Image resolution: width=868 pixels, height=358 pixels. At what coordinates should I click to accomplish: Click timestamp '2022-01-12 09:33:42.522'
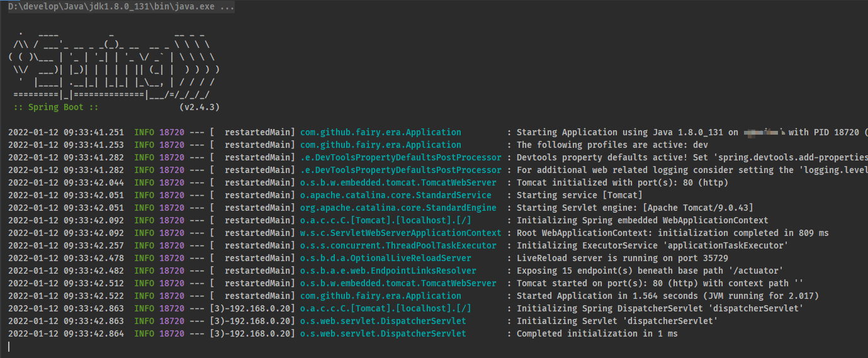click(x=66, y=296)
